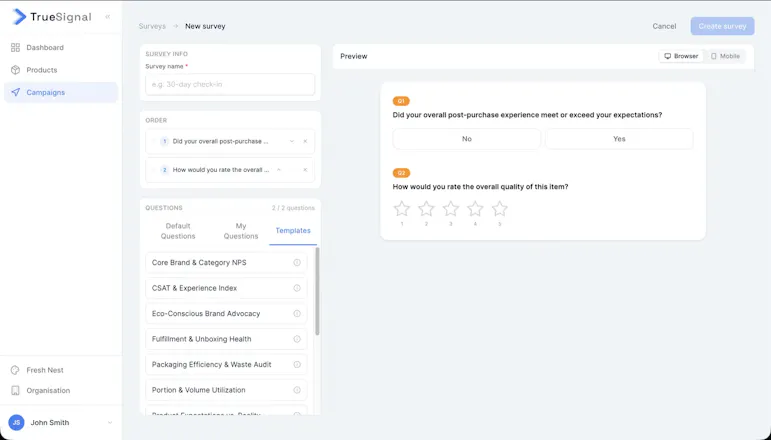The height and width of the screenshot is (440, 771).
Task: Click the Fresh Nest palette icon
Action: tap(15, 370)
